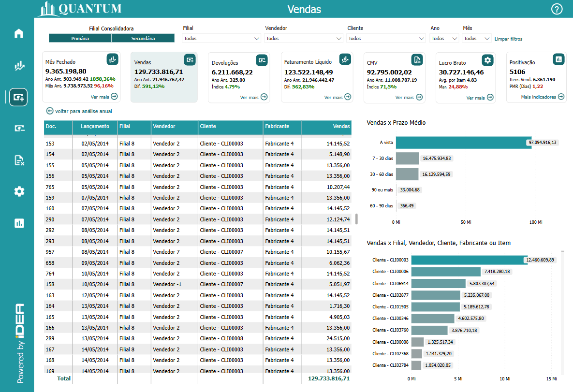
Task: Switch to Secundária consolidating branch
Action: tap(143, 38)
